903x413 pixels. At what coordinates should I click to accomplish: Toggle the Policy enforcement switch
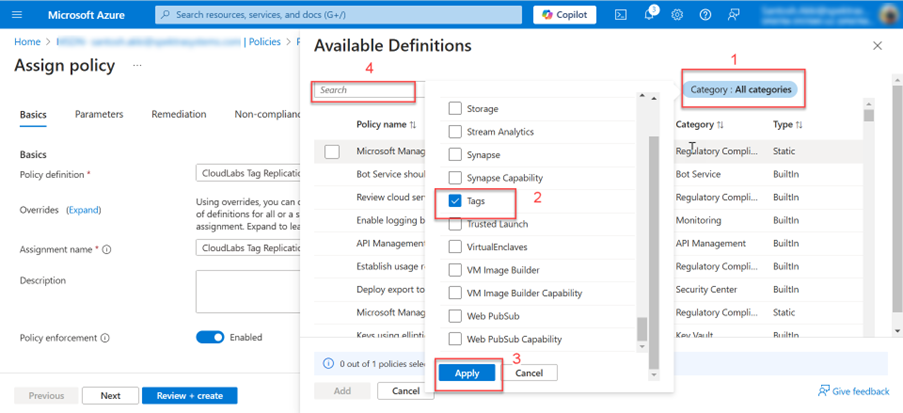(x=210, y=338)
